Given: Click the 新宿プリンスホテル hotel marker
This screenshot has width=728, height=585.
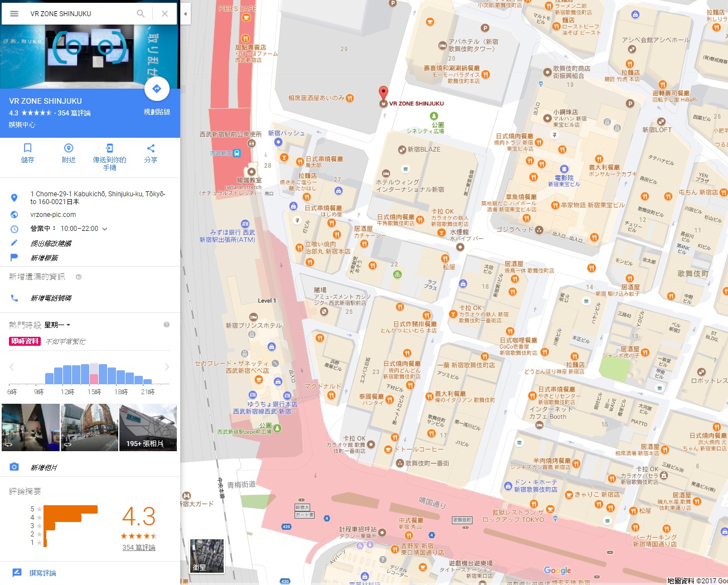Looking at the screenshot, I should [x=254, y=317].
